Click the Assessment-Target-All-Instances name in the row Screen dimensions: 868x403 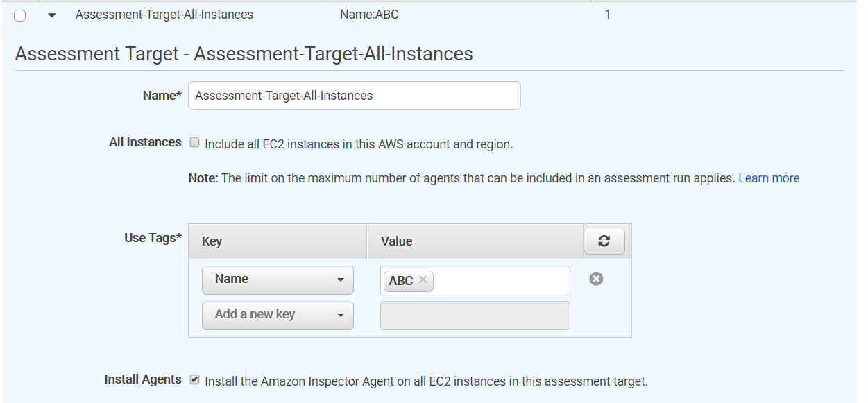164,14
